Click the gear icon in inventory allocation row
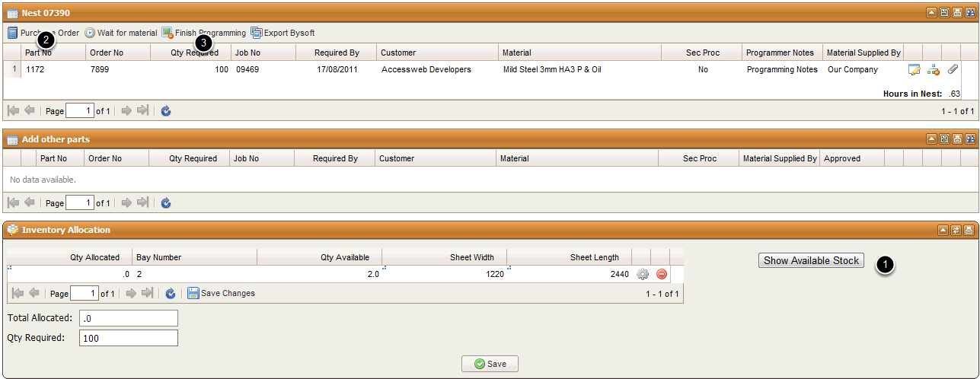Image resolution: width=980 pixels, height=379 pixels. pos(642,274)
